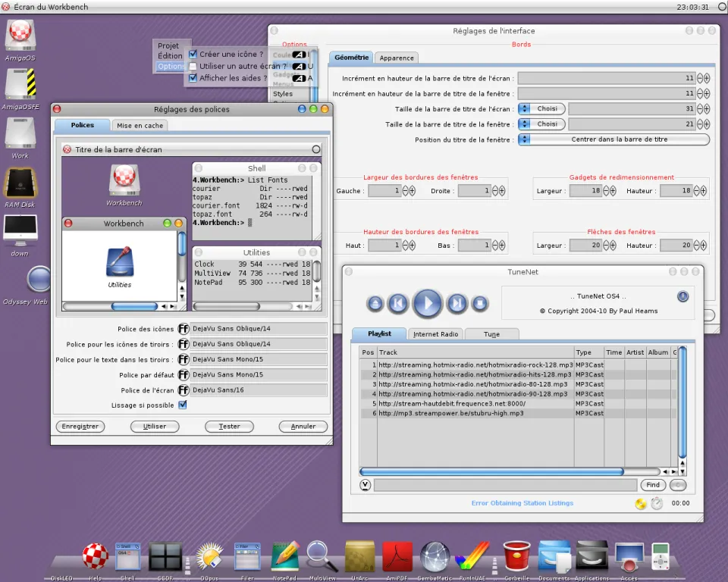Click the TuneNet playlist horizontal scrollbar
The image size is (728, 582).
[x=491, y=471]
